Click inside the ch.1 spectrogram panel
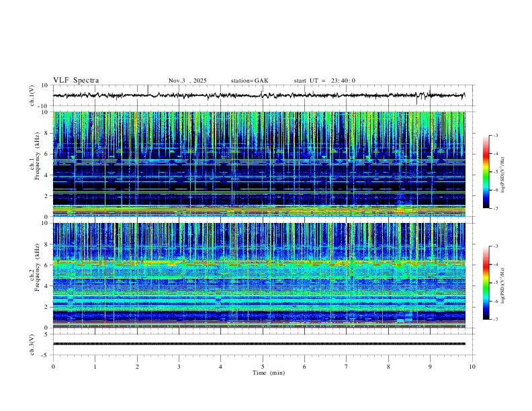 pos(259,164)
